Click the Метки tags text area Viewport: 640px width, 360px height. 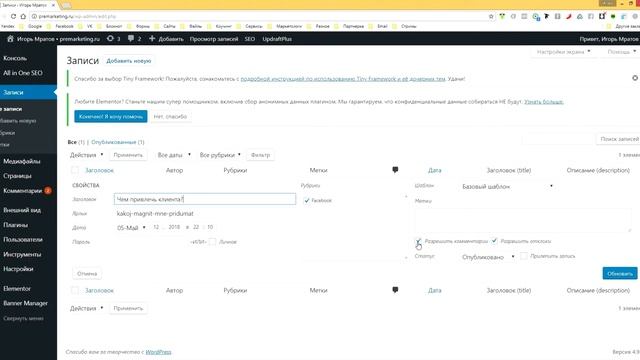[x=523, y=220]
